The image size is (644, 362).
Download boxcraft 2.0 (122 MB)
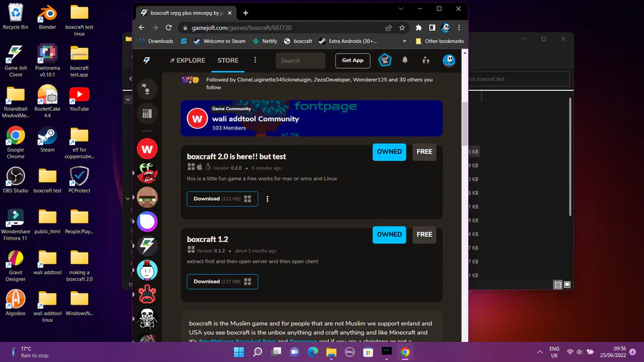click(x=223, y=199)
